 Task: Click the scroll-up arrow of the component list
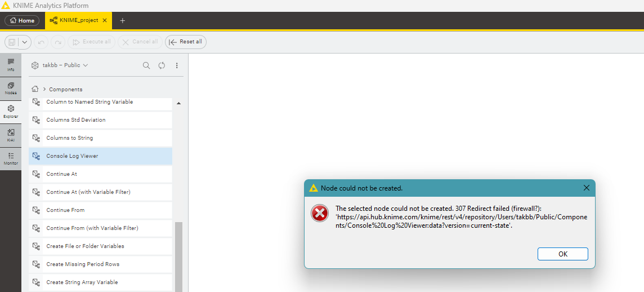coord(178,103)
